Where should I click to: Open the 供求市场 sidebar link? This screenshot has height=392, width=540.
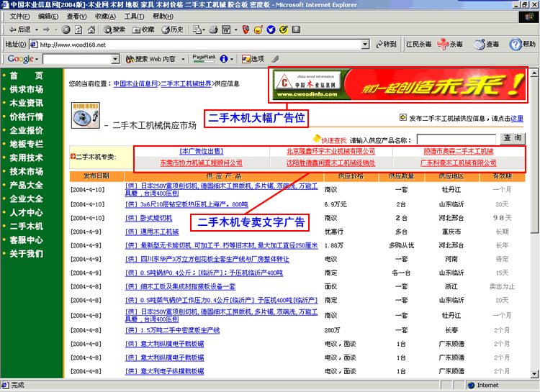tap(27, 89)
